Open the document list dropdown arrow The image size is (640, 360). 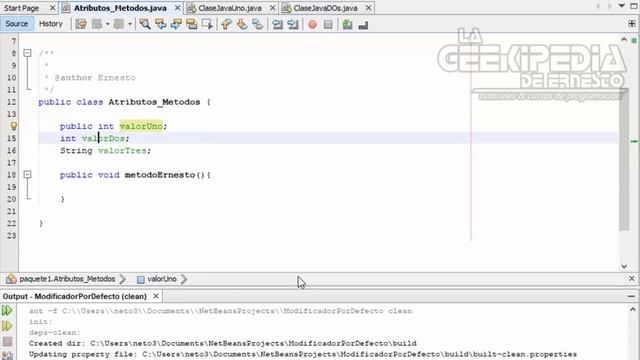(x=622, y=6)
